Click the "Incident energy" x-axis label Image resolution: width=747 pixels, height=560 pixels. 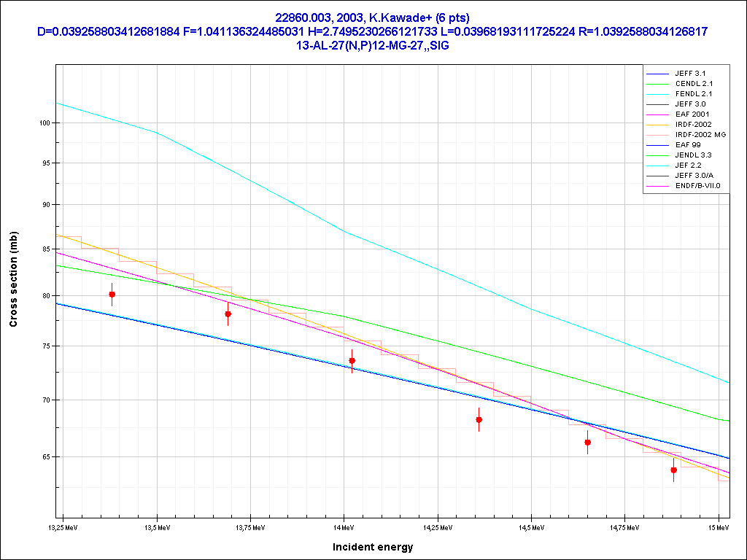[373, 547]
